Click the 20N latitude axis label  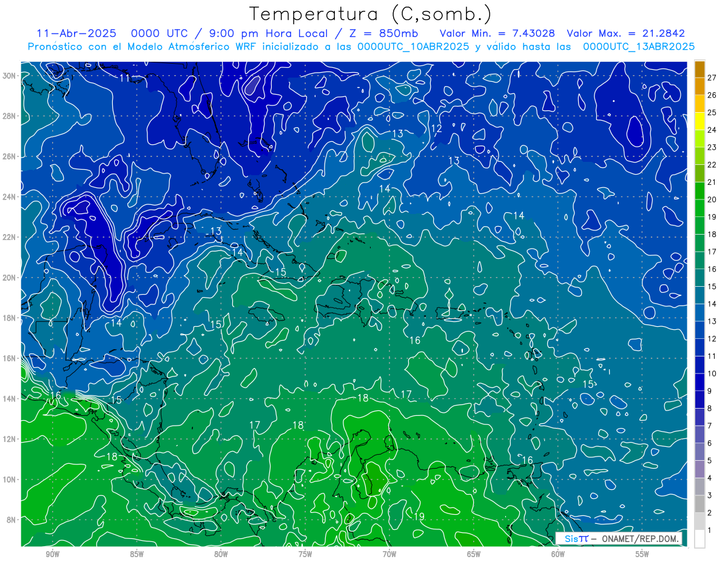click(9, 277)
